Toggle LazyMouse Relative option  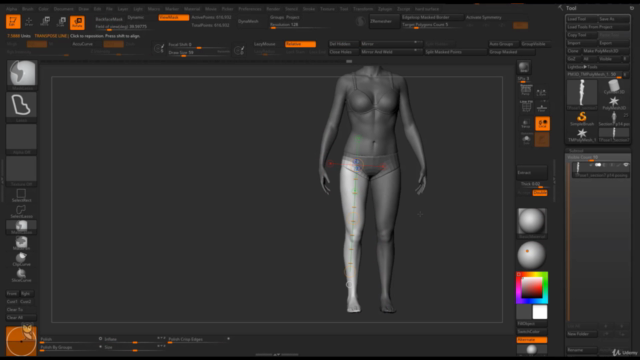click(x=300, y=44)
